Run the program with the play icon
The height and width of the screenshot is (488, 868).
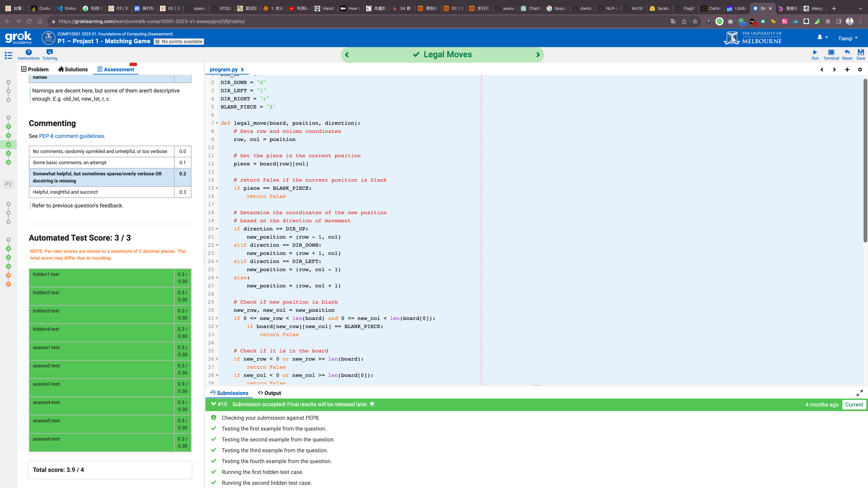tap(815, 52)
